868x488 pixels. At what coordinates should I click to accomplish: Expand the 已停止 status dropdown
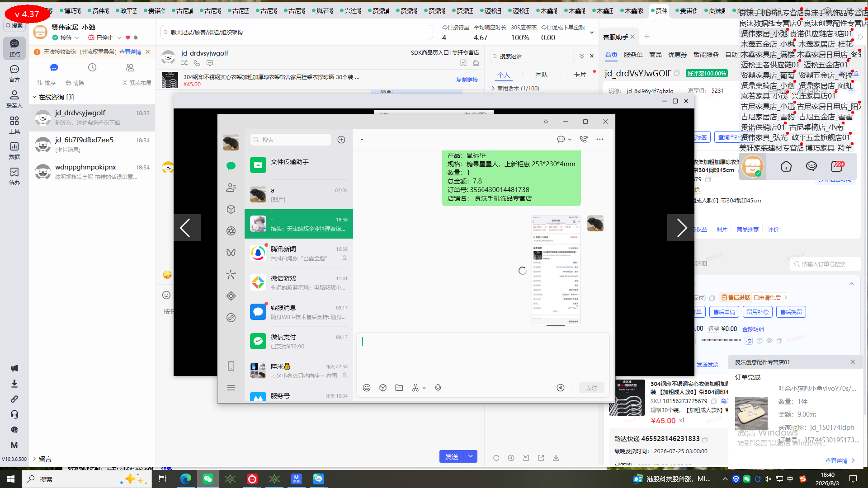click(x=119, y=38)
